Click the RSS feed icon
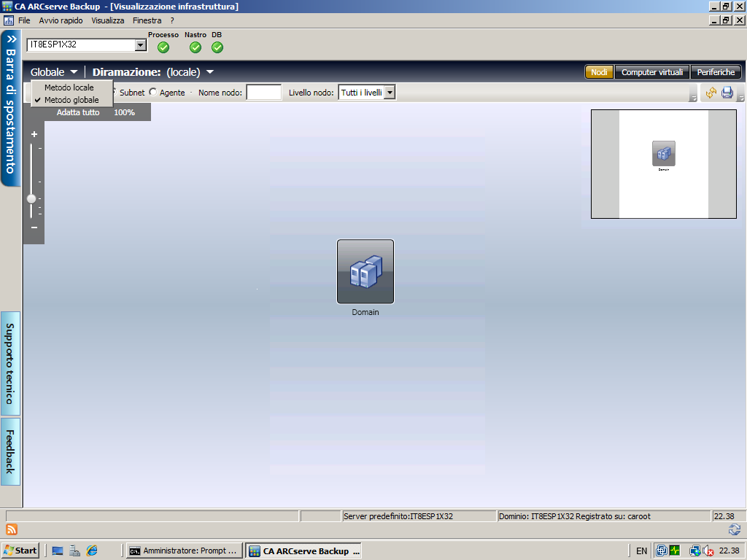The width and height of the screenshot is (747, 560). click(12, 529)
